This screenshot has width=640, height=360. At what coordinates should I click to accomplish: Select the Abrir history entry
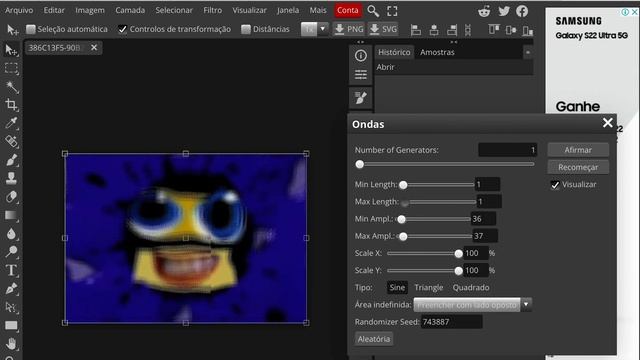pyautogui.click(x=453, y=67)
